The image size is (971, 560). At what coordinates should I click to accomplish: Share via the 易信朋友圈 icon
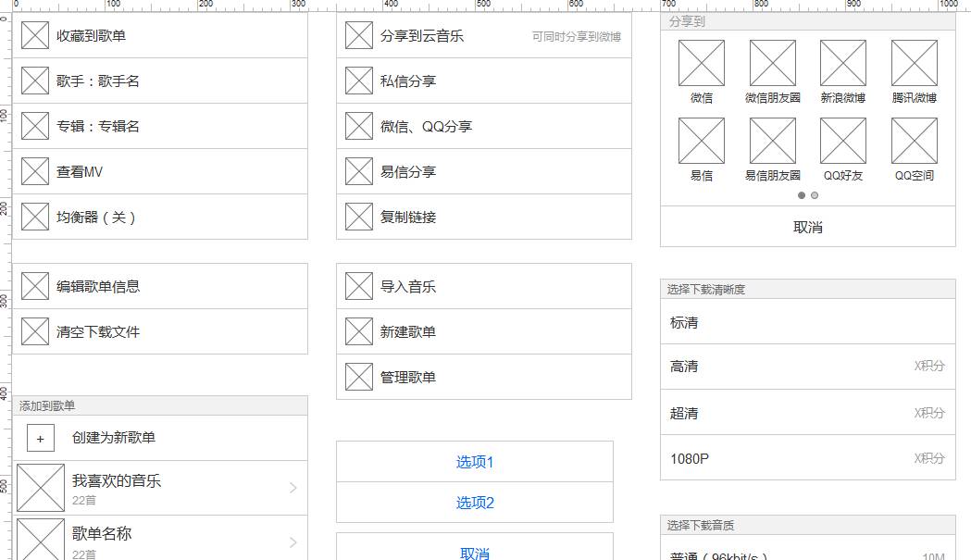(773, 141)
